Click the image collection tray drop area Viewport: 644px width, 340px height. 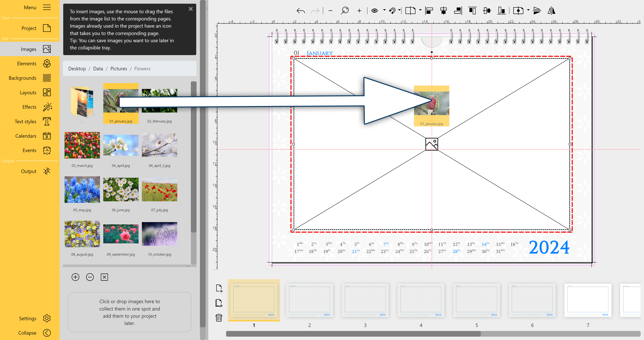[x=129, y=312]
